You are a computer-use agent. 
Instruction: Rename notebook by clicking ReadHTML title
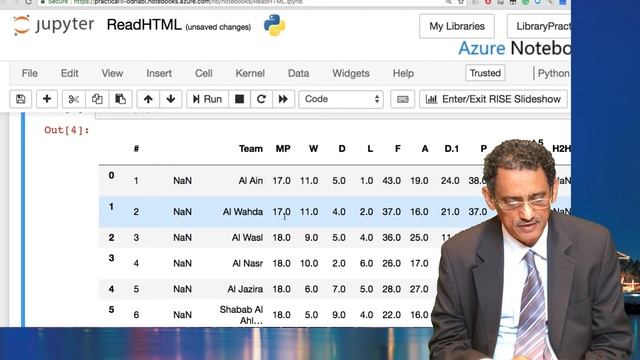(144, 25)
